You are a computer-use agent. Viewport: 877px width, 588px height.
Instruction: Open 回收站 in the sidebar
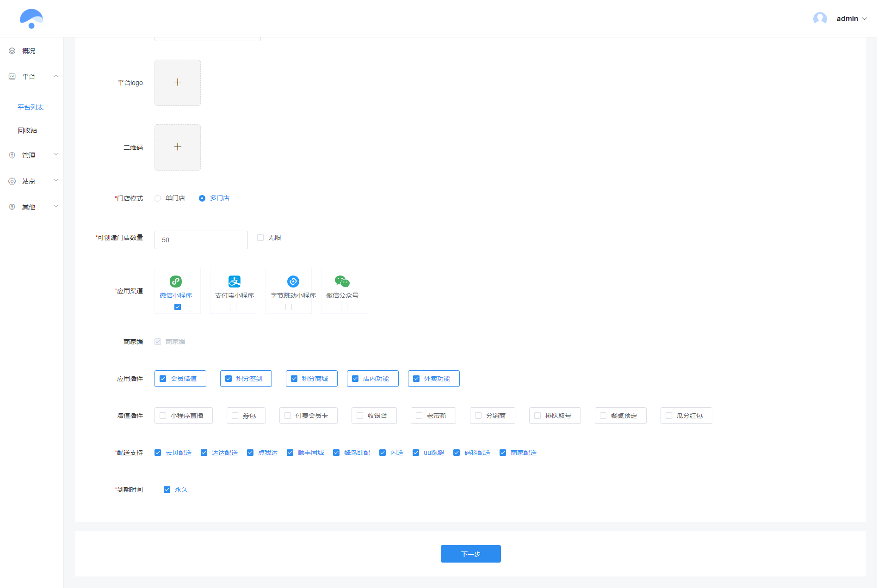click(x=27, y=130)
